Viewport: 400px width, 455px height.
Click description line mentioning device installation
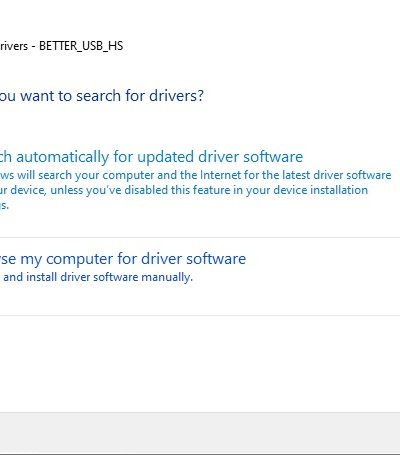(184, 190)
